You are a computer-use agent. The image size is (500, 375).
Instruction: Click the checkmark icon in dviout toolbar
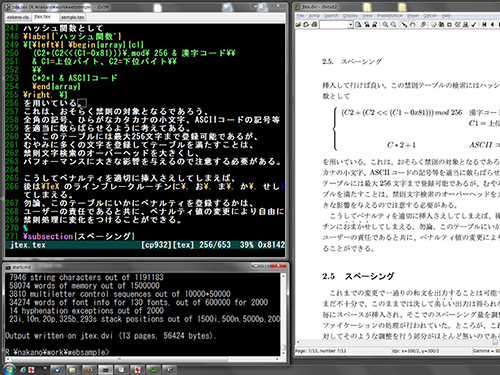pos(474,24)
